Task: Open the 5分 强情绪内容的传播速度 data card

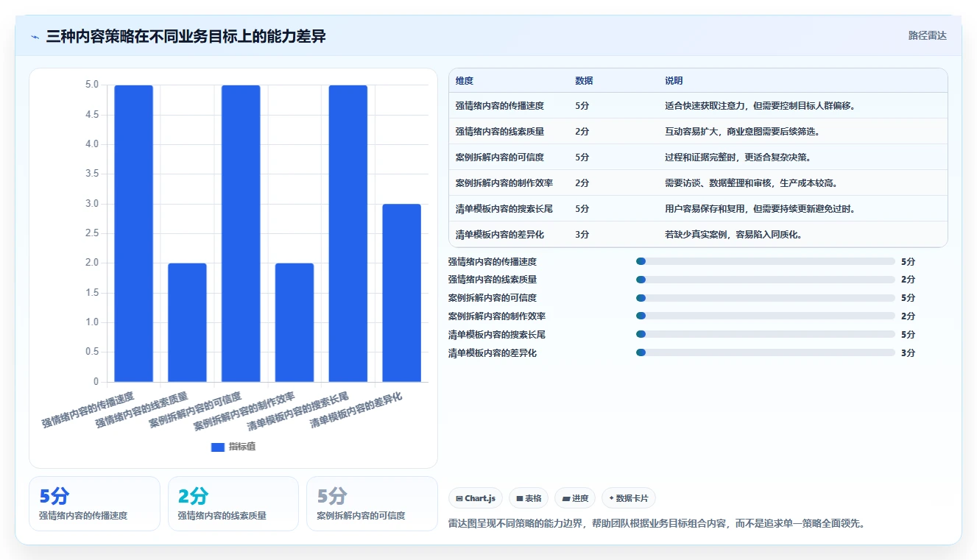Action: (x=94, y=503)
